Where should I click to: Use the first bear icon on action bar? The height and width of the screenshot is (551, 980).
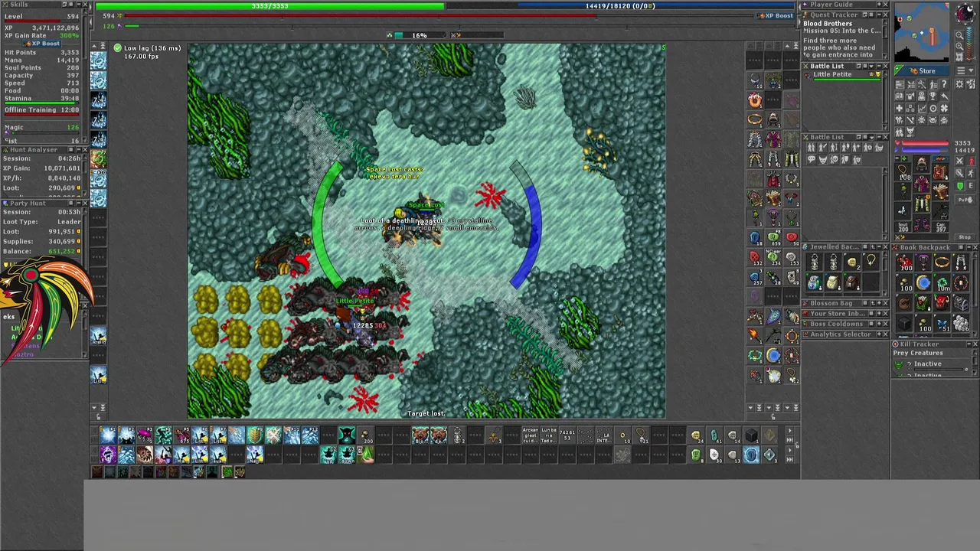tap(420, 435)
